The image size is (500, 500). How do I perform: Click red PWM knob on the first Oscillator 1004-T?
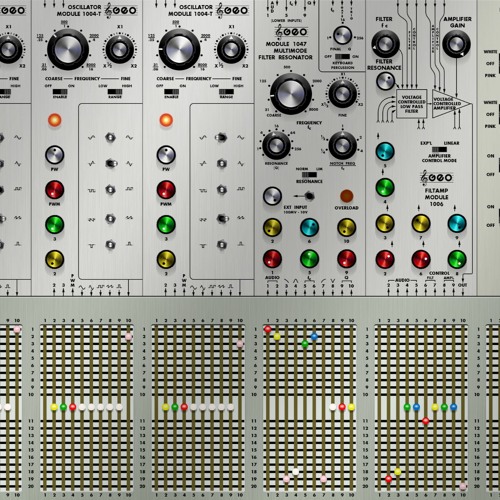55,190
